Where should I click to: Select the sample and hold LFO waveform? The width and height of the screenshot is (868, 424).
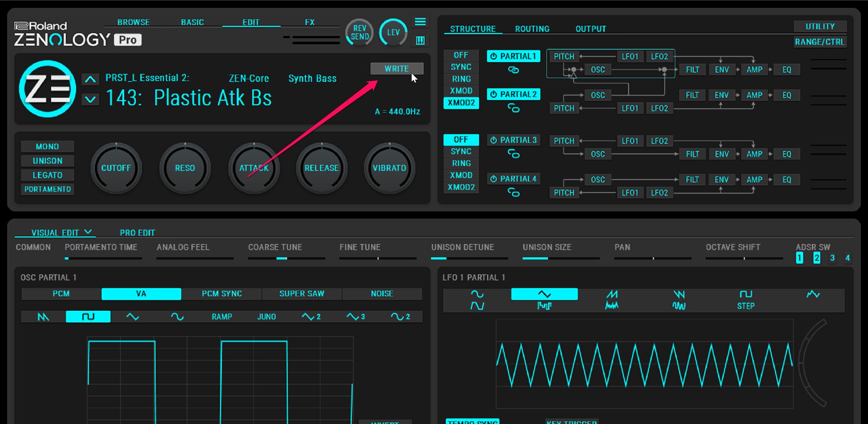coord(544,306)
